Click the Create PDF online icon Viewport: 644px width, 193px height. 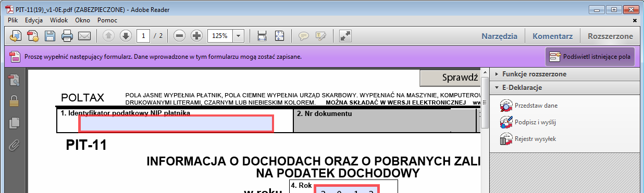tap(33, 36)
